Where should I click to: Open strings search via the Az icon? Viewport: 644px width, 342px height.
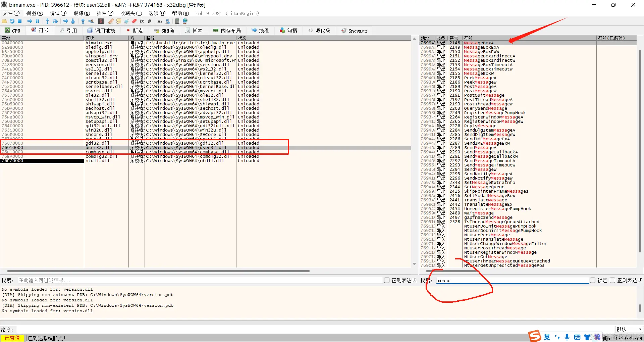point(160,21)
